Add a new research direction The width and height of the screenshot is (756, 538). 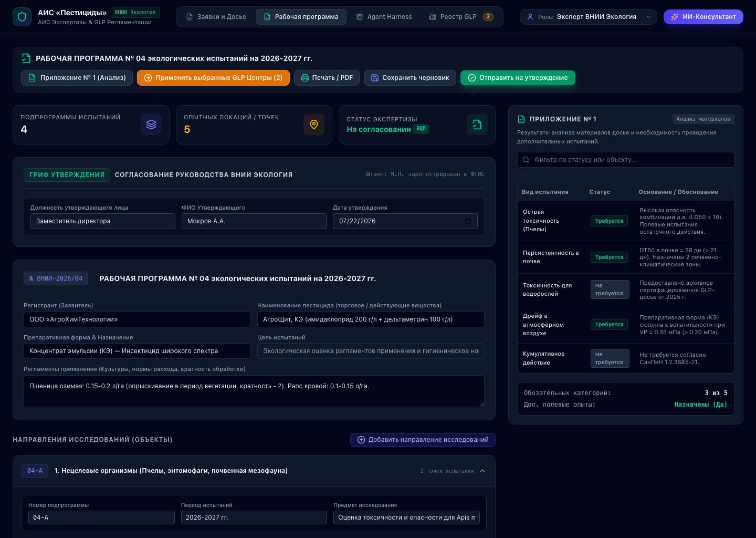423,440
